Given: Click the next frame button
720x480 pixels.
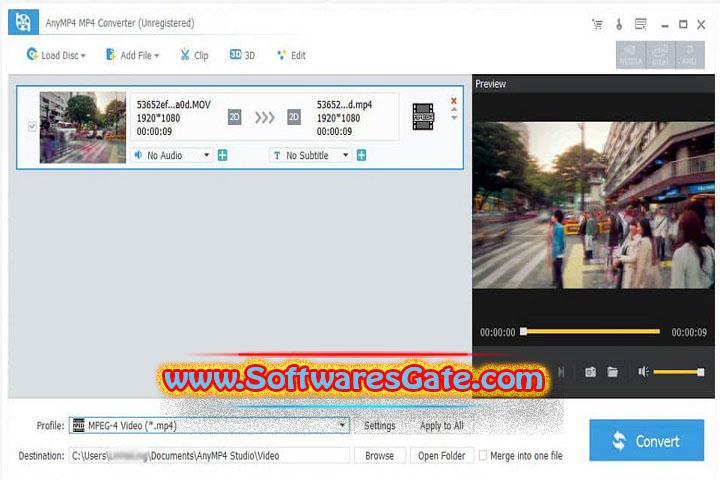Looking at the screenshot, I should tap(561, 372).
